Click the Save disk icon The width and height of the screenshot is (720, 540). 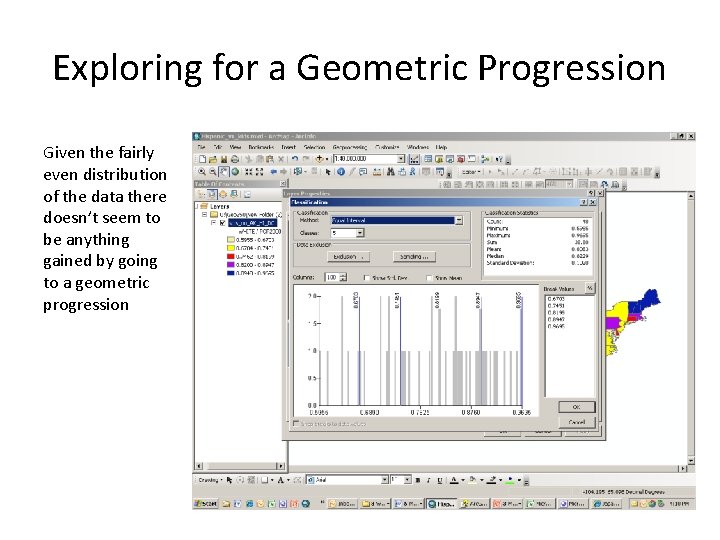coord(224,159)
